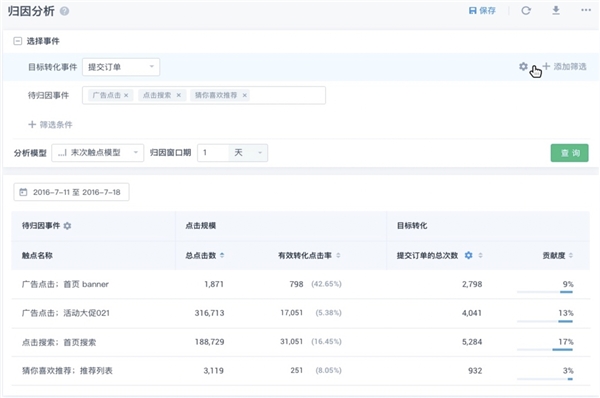
Task: Click the green 查询 button
Action: [569, 153]
